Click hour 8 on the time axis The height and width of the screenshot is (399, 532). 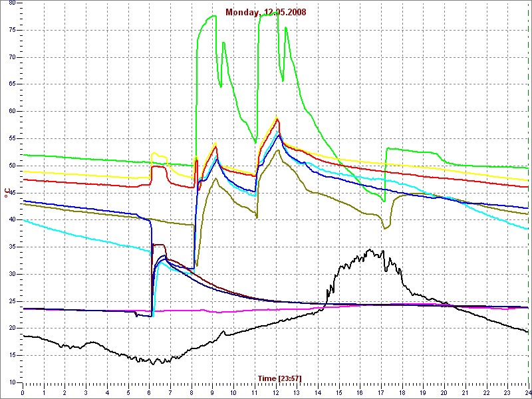(192, 392)
